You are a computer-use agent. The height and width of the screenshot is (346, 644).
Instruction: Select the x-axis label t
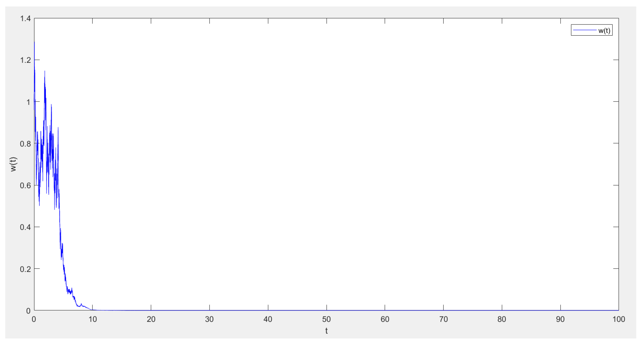coord(326,331)
